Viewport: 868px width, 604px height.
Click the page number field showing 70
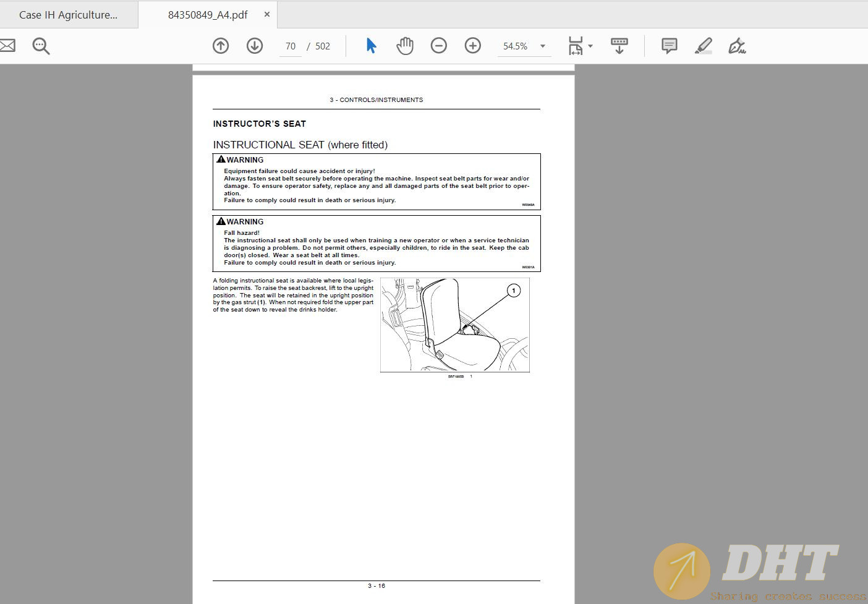pyautogui.click(x=291, y=46)
